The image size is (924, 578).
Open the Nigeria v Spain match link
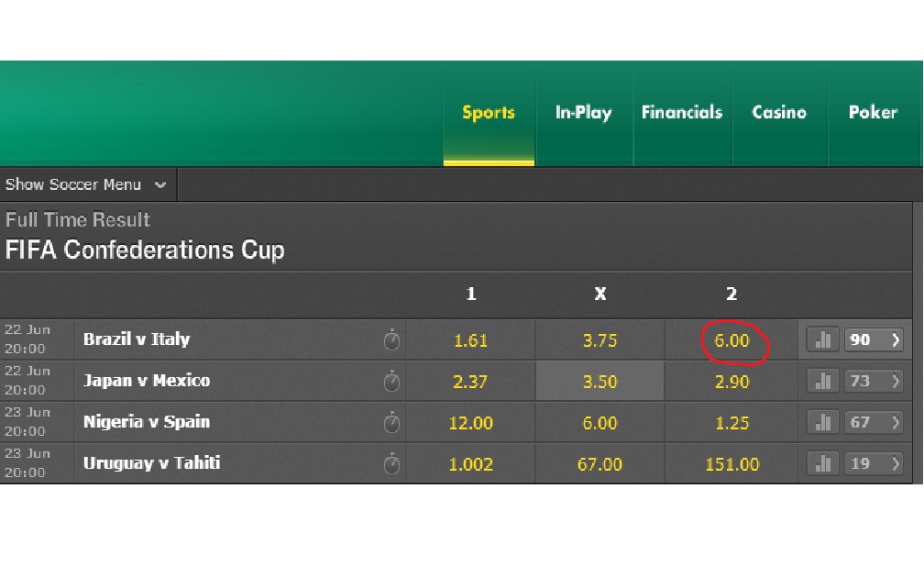[x=147, y=422]
